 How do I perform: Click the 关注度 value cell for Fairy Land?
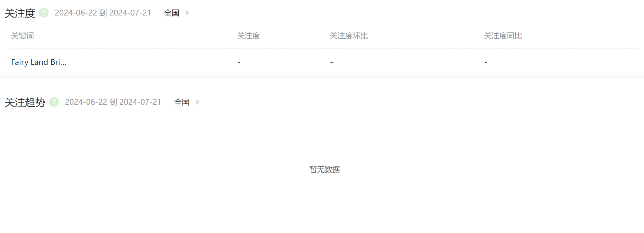coord(239,62)
